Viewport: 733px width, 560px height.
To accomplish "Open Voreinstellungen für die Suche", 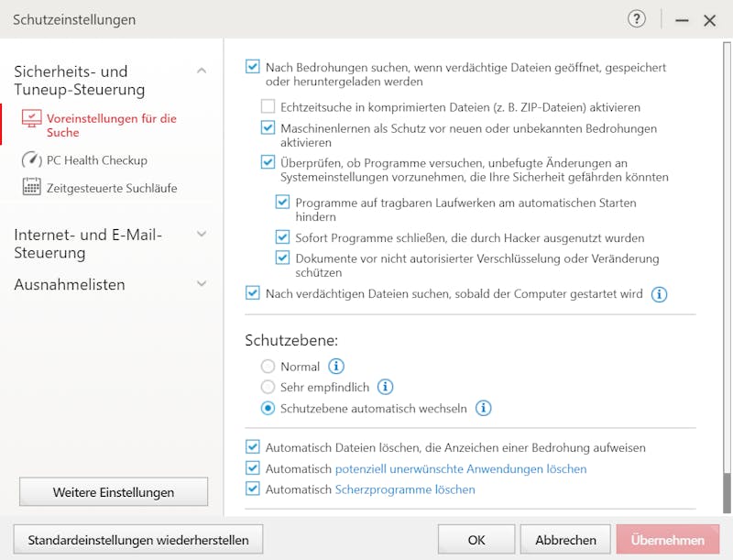I will pyautogui.click(x=111, y=126).
